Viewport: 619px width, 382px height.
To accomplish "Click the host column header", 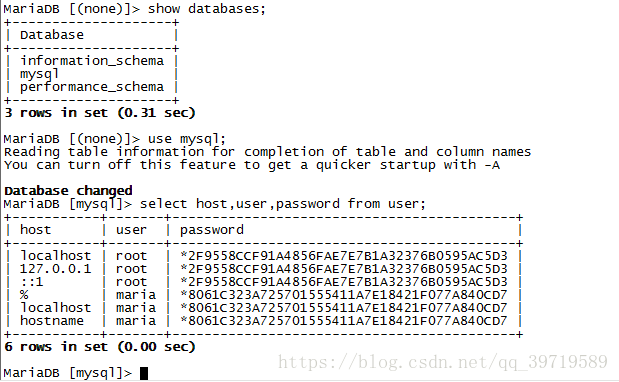I will pos(36,230).
